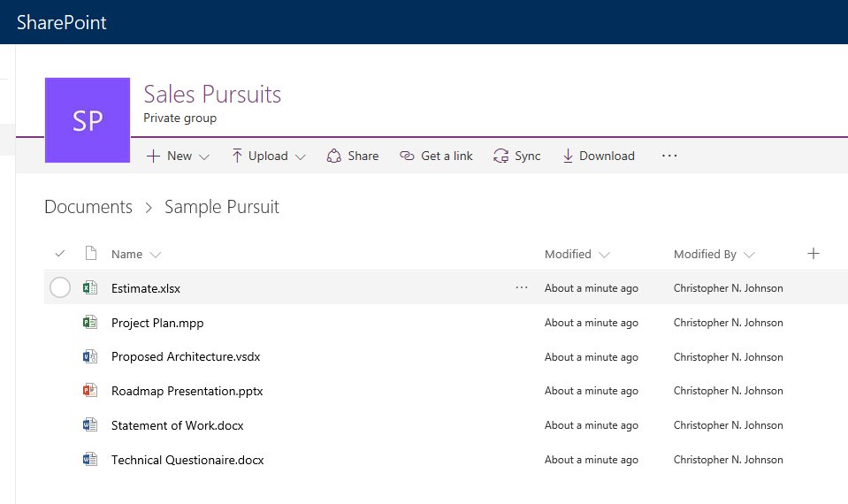Click the Sample Pursuit breadcrumb
This screenshot has height=504, width=848.
pos(222,207)
